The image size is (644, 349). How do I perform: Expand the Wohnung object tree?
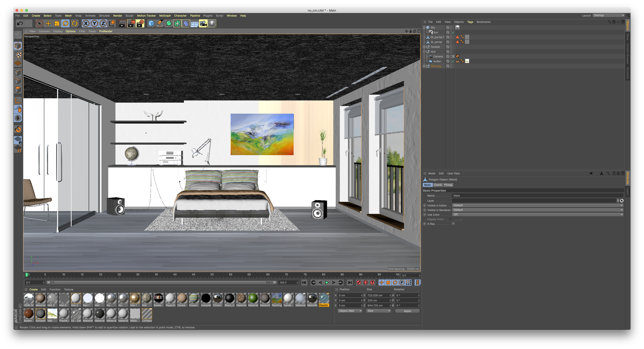[424, 66]
